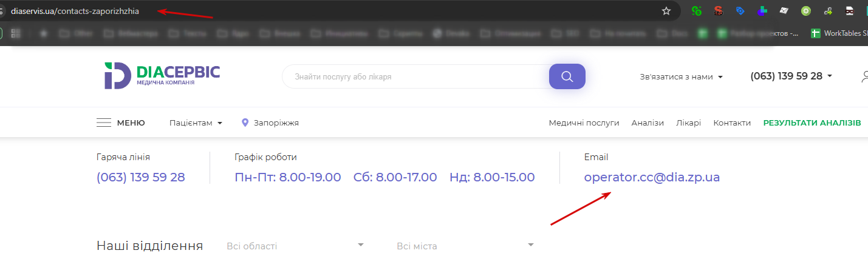Expand the header phone number dropdown

pos(791,76)
